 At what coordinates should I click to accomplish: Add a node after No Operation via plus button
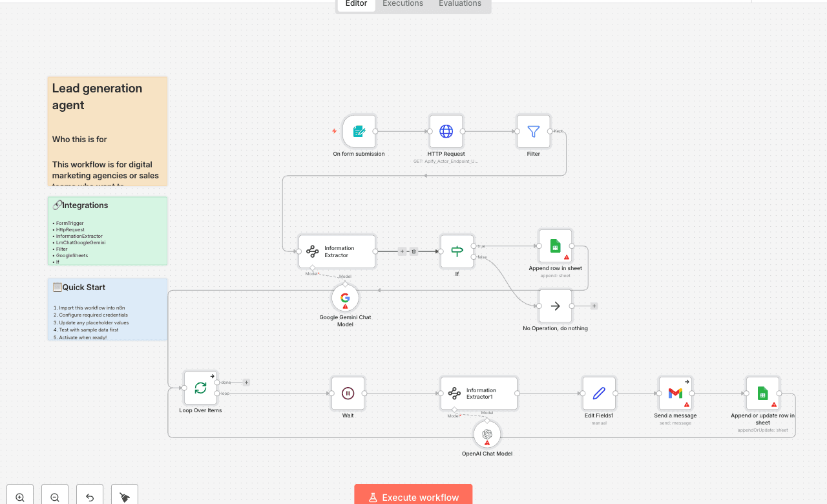(594, 306)
